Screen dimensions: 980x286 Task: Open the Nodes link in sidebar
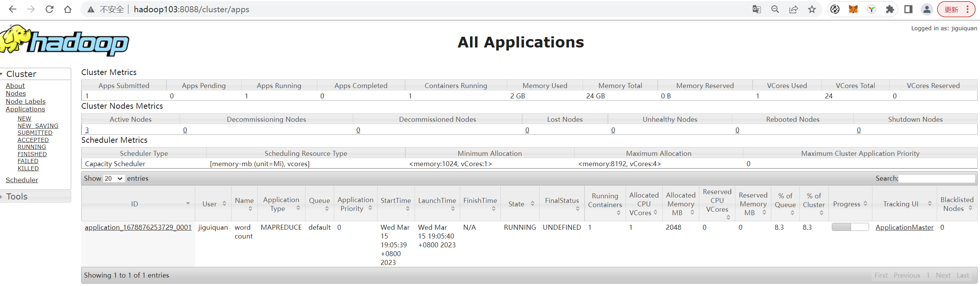click(x=16, y=93)
